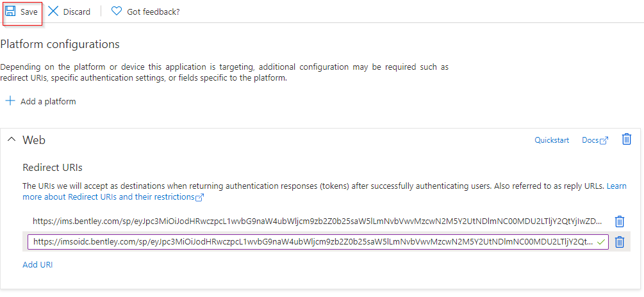Click Add a platform text
644x297 pixels.
coord(48,101)
